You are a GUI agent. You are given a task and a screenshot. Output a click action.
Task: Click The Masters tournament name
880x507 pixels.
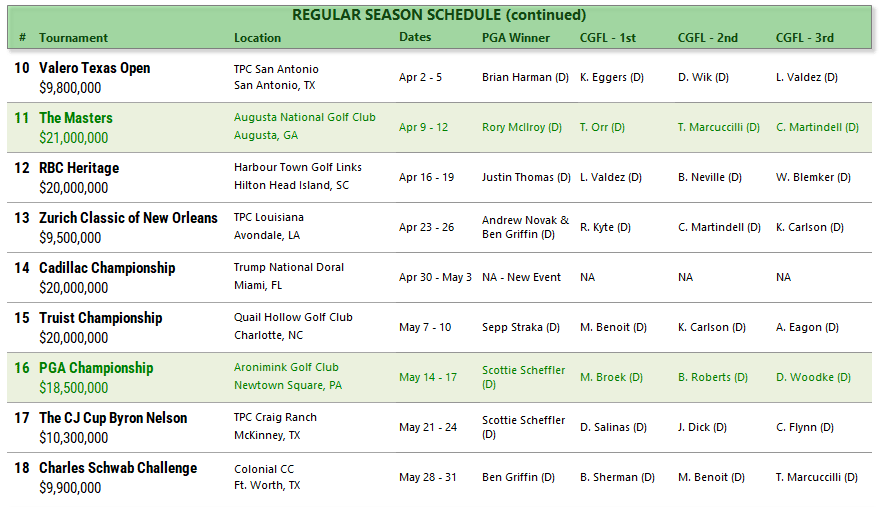point(76,118)
